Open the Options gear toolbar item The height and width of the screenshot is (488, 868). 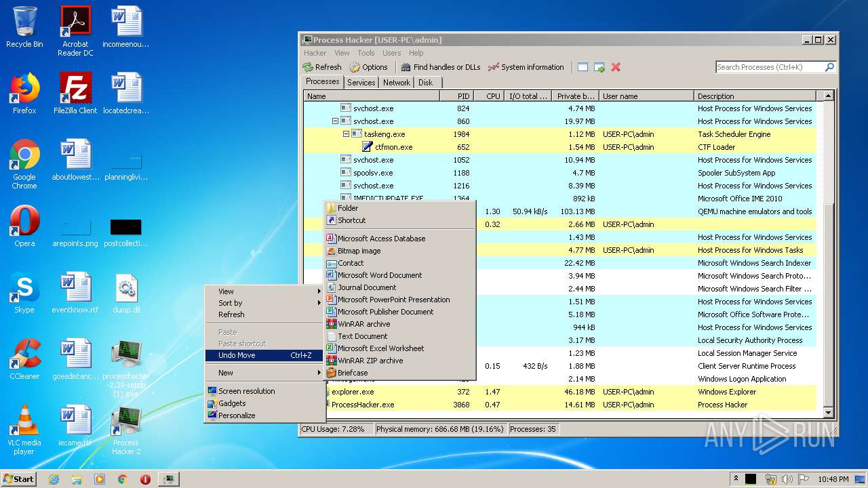(x=369, y=67)
